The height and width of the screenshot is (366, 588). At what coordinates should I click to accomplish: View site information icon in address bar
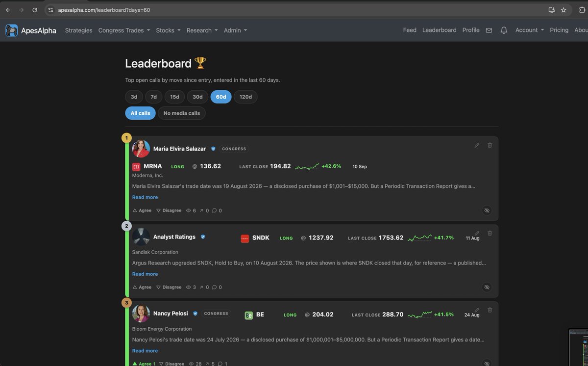(50, 10)
